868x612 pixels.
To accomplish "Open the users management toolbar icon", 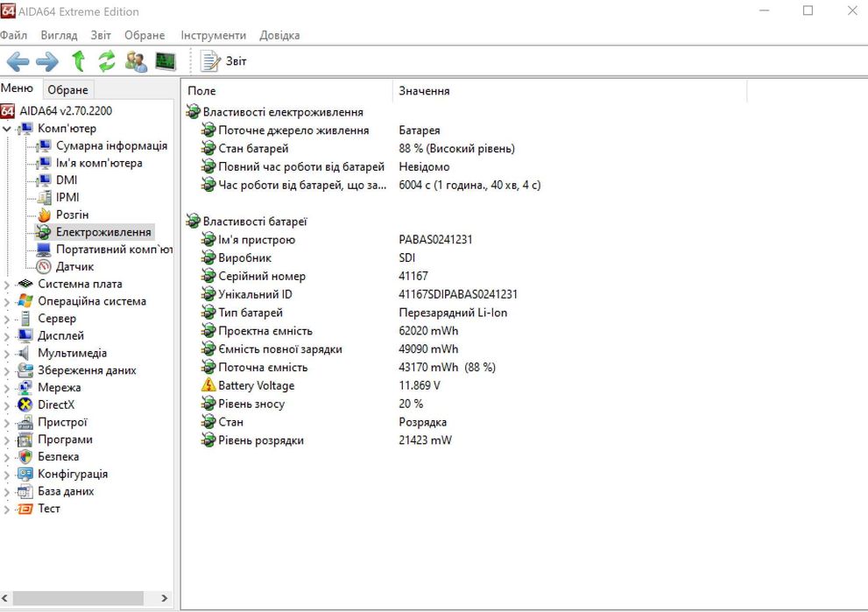I will tap(136, 61).
